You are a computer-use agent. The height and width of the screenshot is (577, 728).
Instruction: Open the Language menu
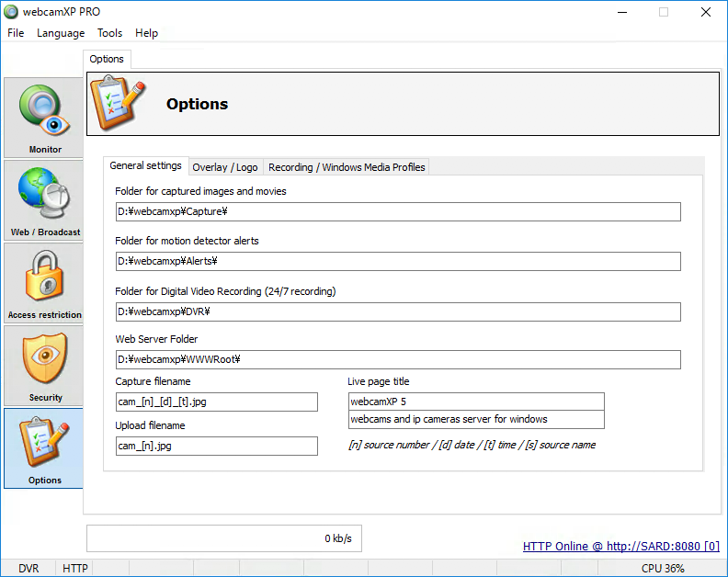[61, 33]
